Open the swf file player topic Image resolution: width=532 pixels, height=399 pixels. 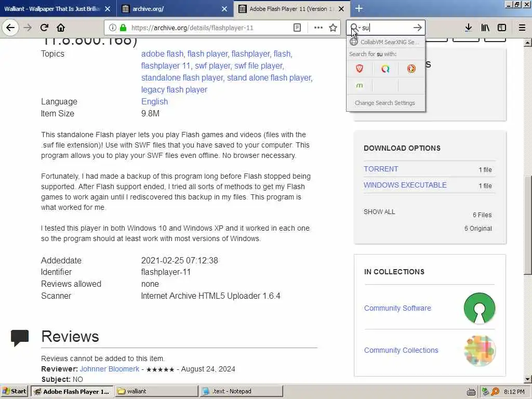[x=258, y=66]
